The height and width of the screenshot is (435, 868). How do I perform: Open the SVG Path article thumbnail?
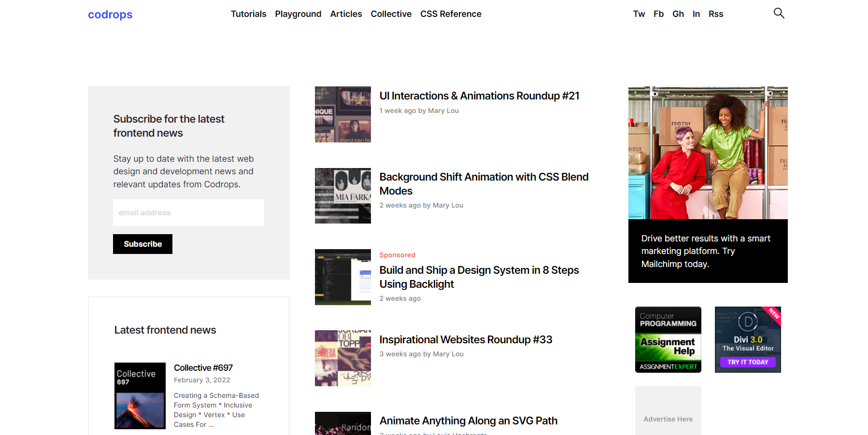tap(343, 423)
